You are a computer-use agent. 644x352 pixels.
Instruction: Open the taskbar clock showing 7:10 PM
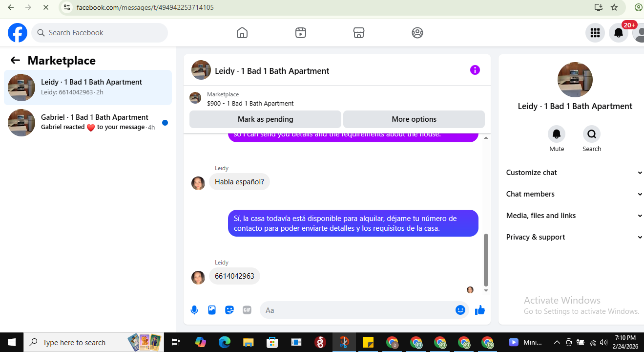[625, 342]
